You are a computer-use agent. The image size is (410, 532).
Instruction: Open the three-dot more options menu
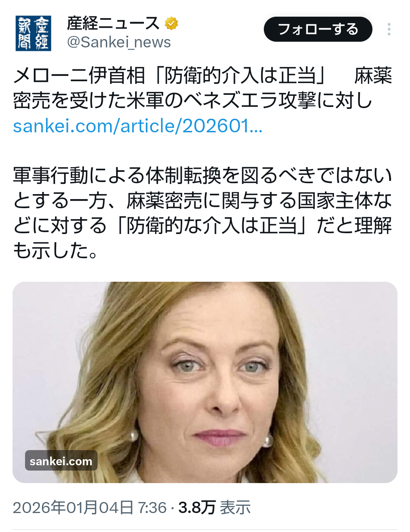point(389,29)
